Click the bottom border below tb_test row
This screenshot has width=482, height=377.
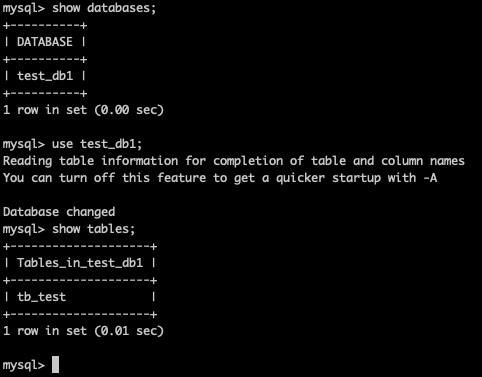(x=80, y=314)
